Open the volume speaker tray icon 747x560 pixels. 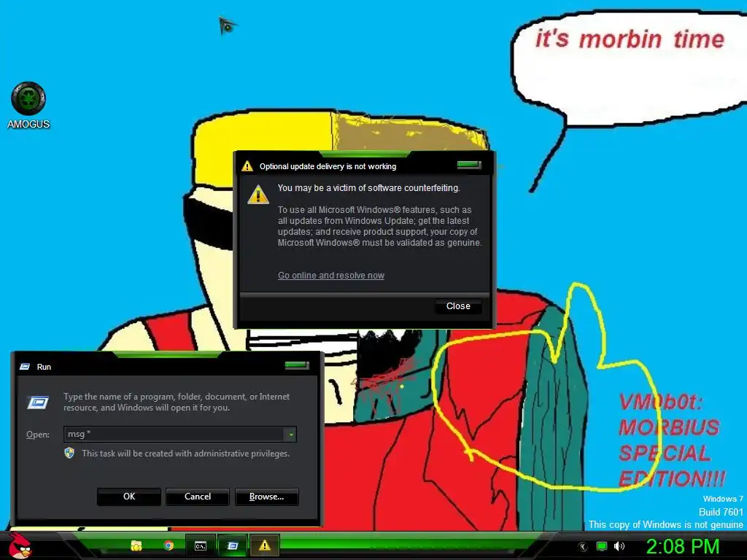(x=619, y=546)
